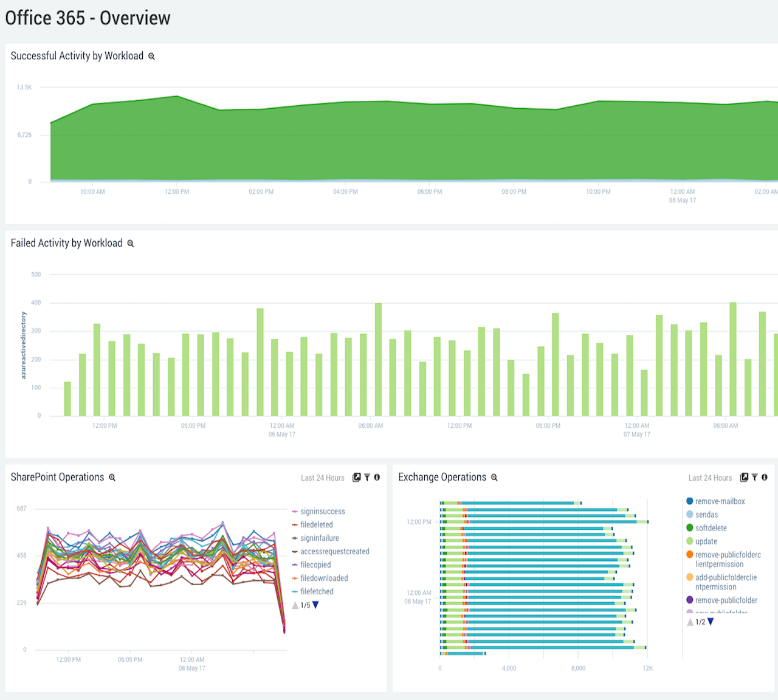Screen dimensions: 778x700
Task: Toggle filecopied series in SharePoint legend
Action: pos(311,565)
